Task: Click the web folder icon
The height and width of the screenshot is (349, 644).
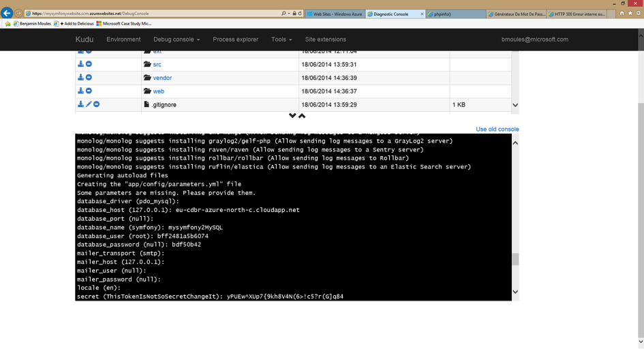Action: (x=147, y=91)
